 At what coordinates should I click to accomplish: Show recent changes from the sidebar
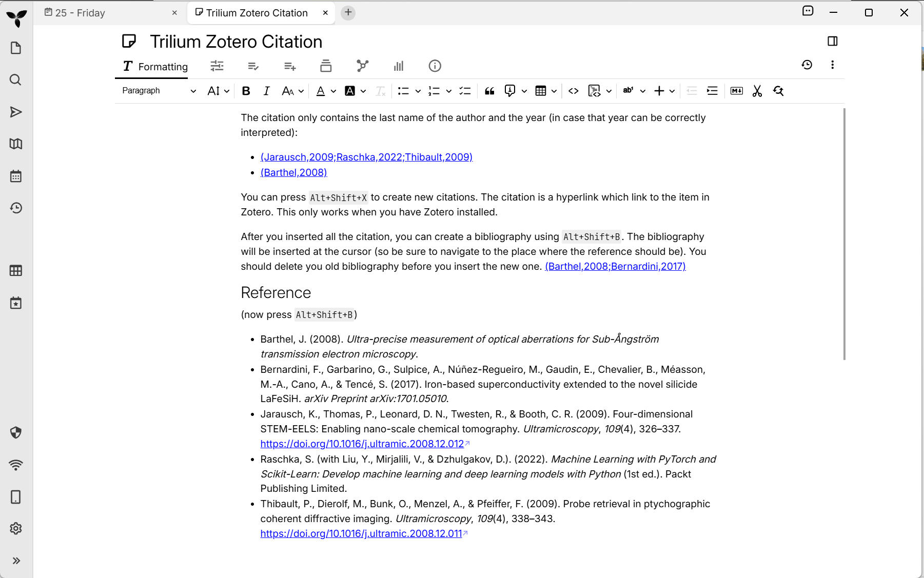(16, 208)
